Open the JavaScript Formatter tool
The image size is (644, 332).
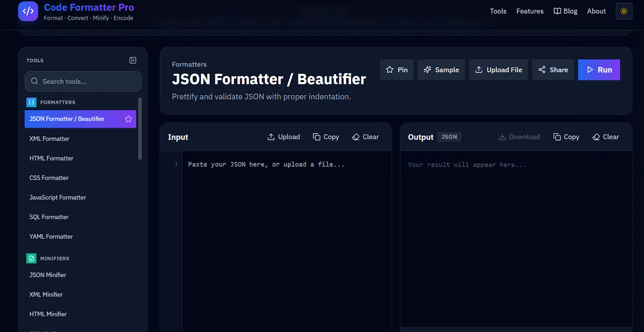coord(80,197)
